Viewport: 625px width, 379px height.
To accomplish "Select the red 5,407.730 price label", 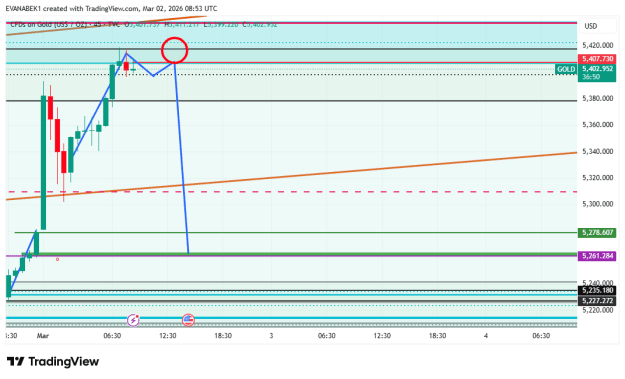I will 597,59.
